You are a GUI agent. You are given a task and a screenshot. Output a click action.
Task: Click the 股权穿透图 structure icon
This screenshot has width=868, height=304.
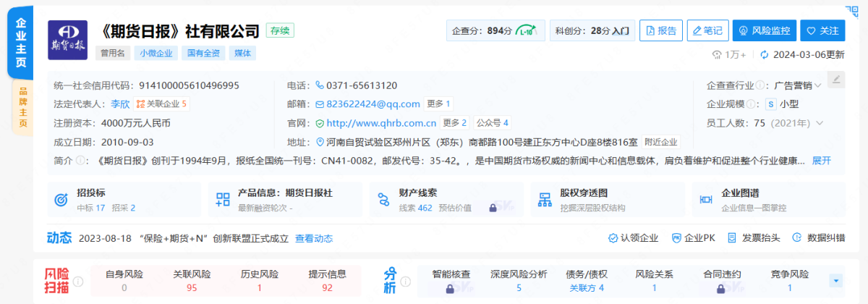pyautogui.click(x=545, y=200)
